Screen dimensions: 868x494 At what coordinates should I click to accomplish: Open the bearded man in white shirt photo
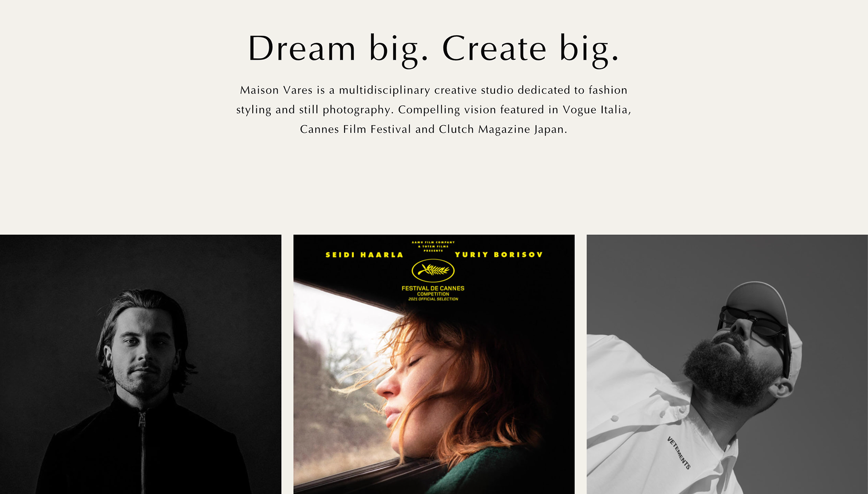pyautogui.click(x=727, y=364)
